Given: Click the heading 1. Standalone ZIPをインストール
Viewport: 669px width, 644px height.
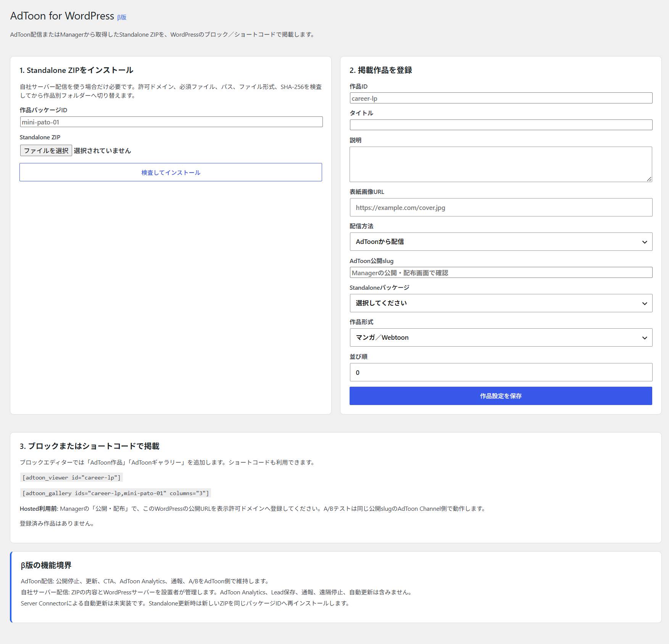Looking at the screenshot, I should coord(76,70).
